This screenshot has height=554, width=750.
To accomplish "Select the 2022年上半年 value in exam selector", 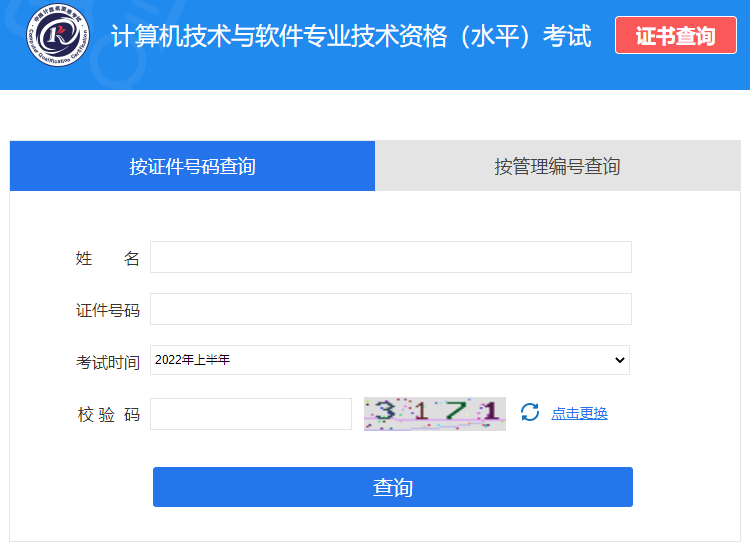I will [x=193, y=360].
